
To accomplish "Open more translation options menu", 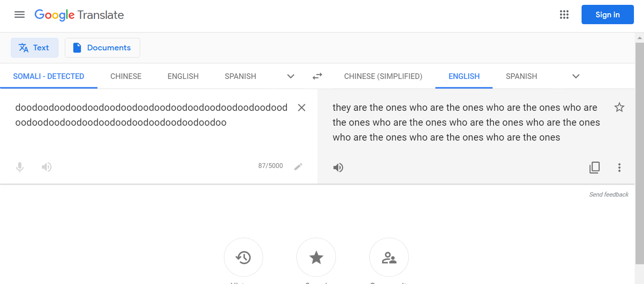I will 619,168.
